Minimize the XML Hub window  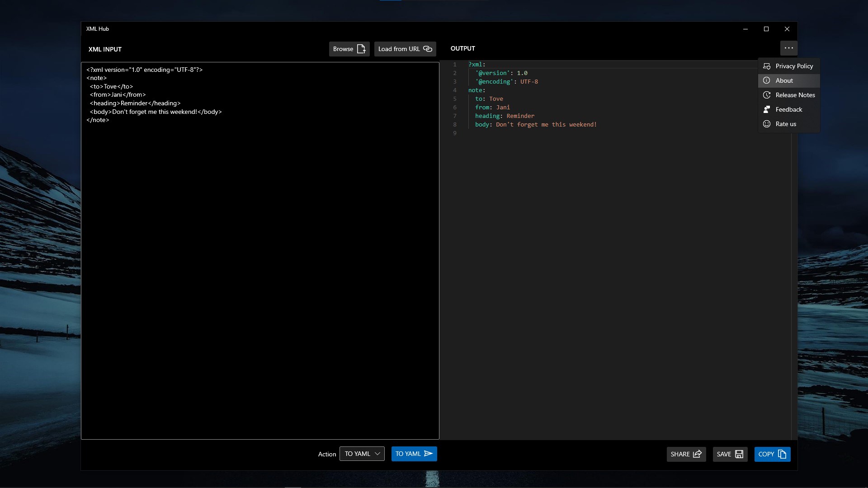coord(745,29)
